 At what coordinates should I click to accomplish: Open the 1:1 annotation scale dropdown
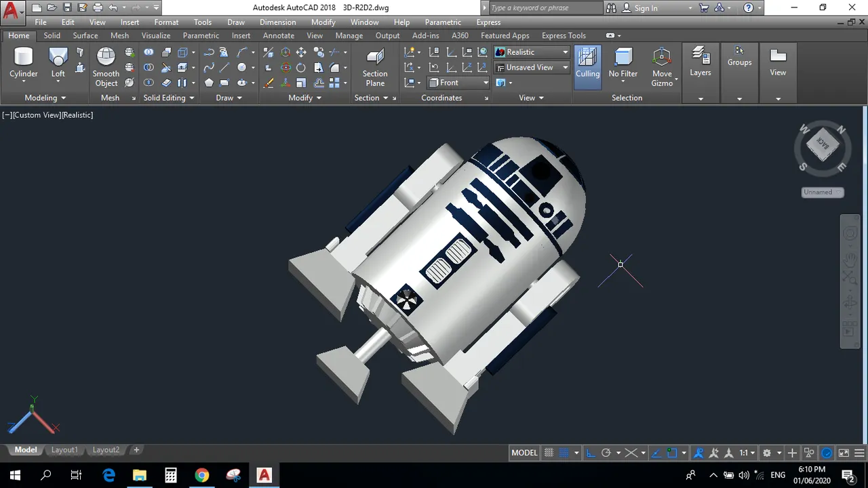pyautogui.click(x=747, y=453)
